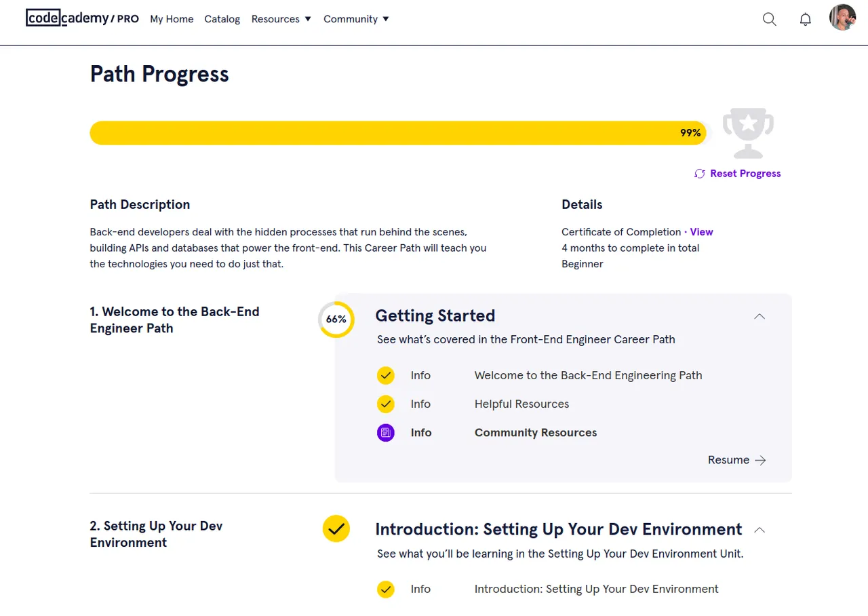Click the yellow 99% path progress bar

click(x=398, y=133)
